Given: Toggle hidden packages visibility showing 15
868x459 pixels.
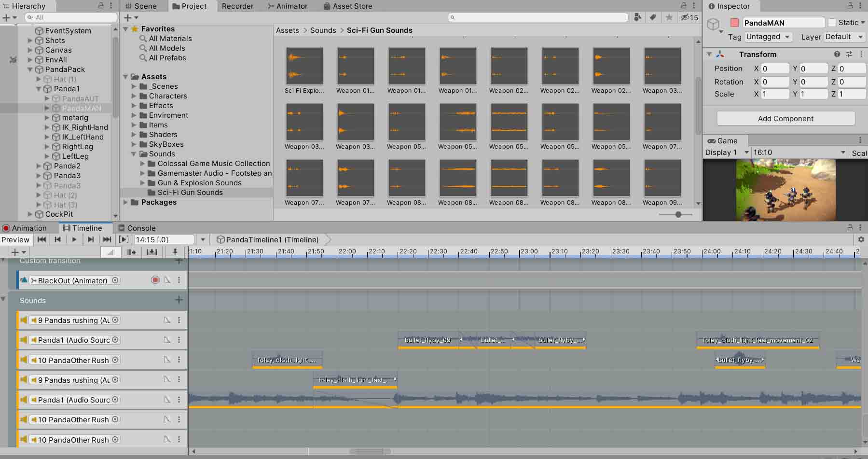Looking at the screenshot, I should pos(689,17).
